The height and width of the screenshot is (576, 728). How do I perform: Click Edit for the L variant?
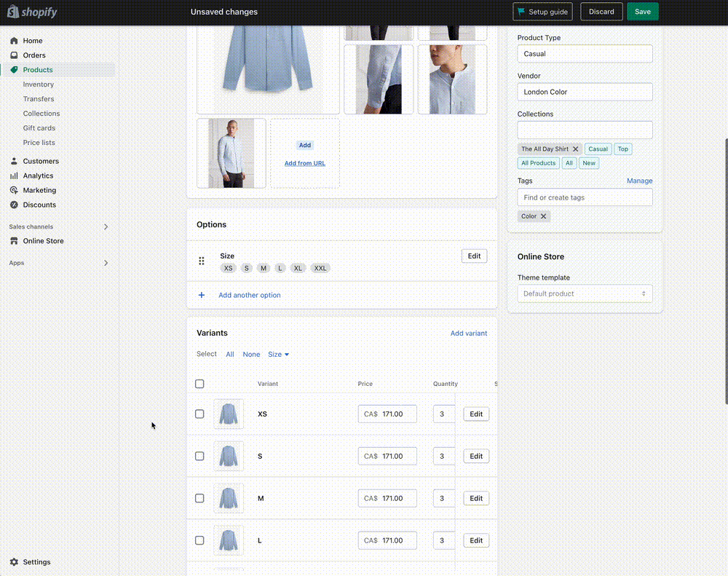coord(476,540)
